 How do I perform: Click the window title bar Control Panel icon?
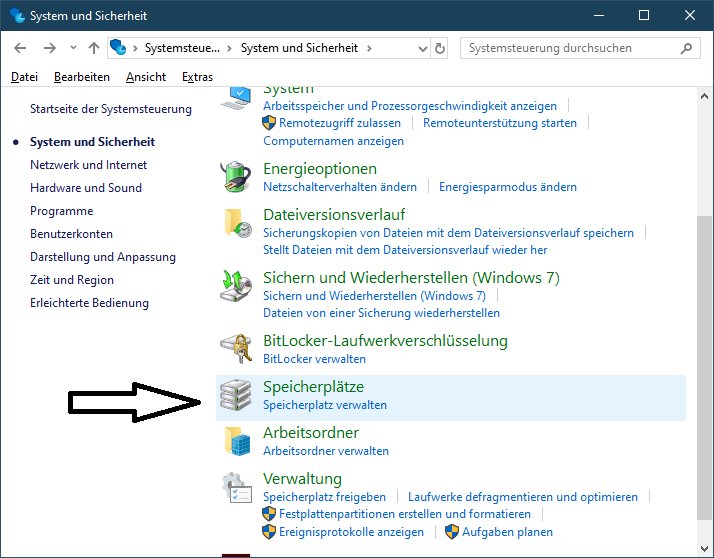coord(17,15)
